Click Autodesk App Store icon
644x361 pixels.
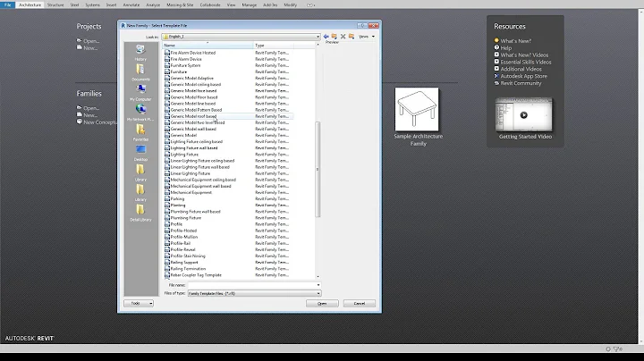coord(496,76)
